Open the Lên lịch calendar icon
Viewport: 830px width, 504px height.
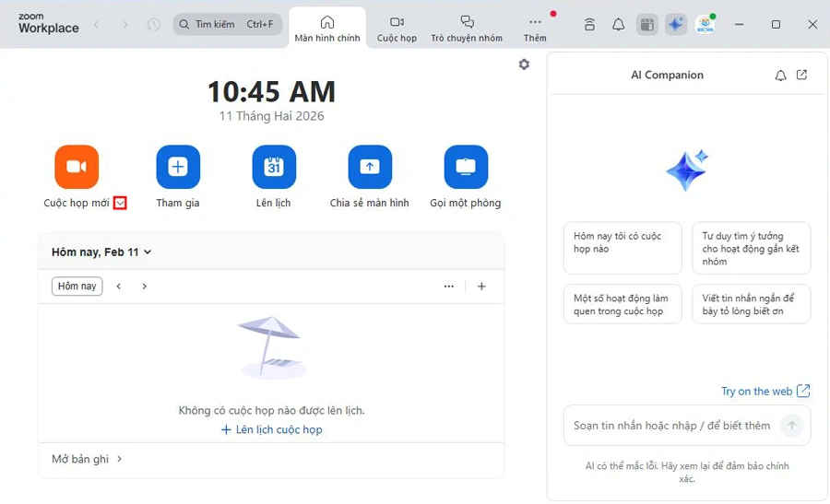pyautogui.click(x=274, y=167)
